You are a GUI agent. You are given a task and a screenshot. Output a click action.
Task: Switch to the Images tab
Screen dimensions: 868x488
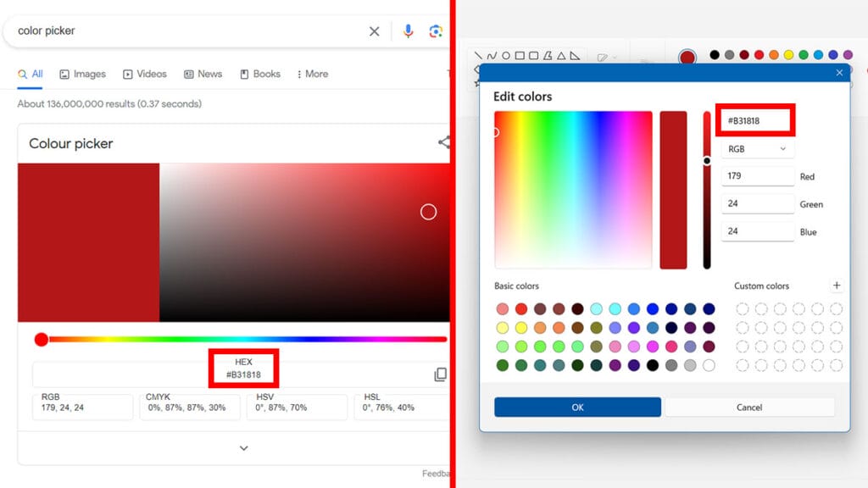(x=82, y=74)
